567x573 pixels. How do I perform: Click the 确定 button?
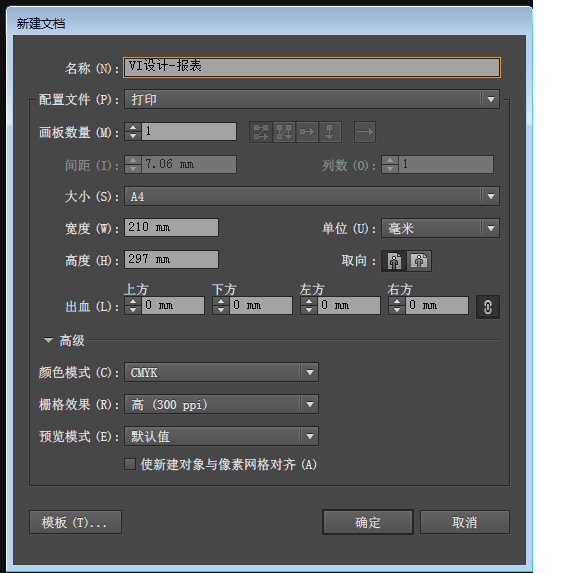[x=368, y=522]
